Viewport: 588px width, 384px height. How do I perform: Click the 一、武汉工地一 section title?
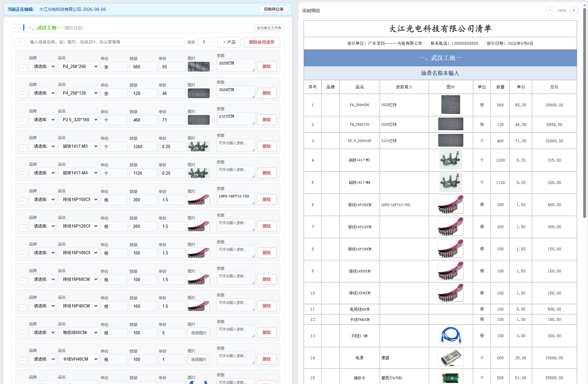point(44,28)
